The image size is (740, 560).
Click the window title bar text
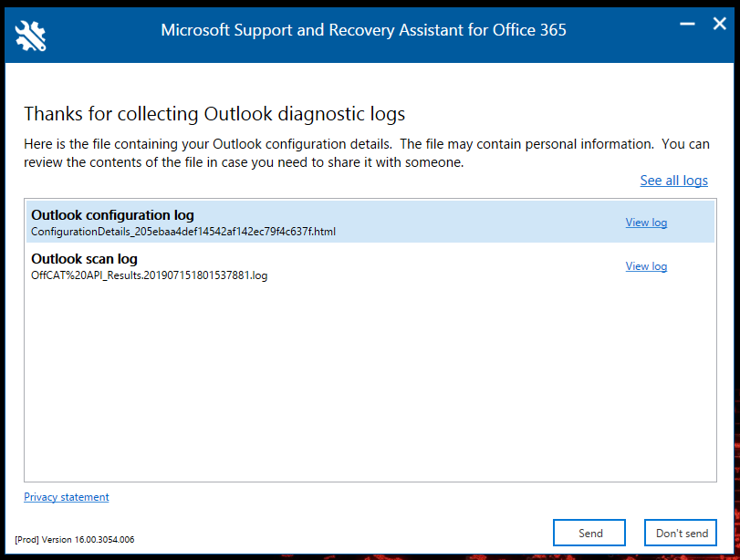pos(363,30)
